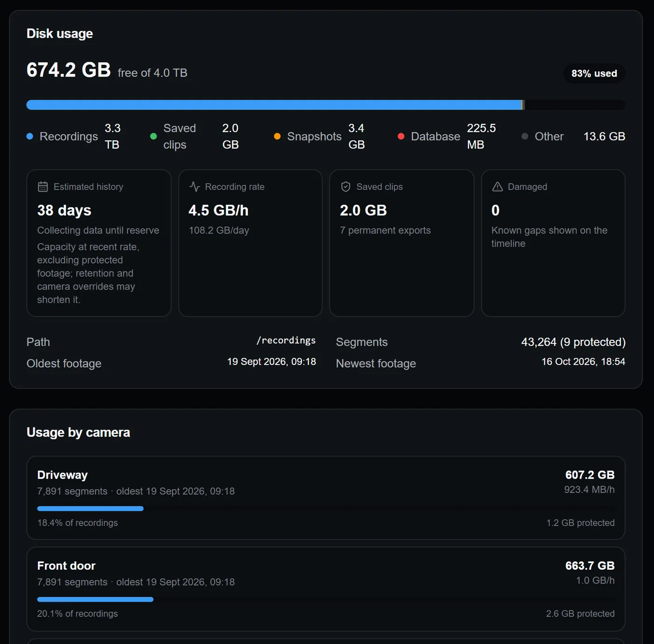Screen dimensions: 654x644
Task: Click the Database legend label
Action: tap(435, 136)
